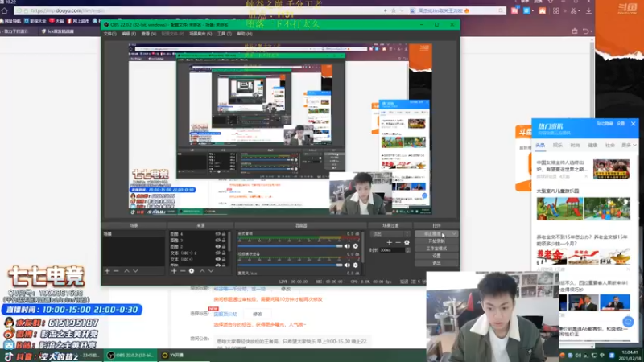
Task: Click the browser undo arrow icon
Action: click(x=586, y=31)
